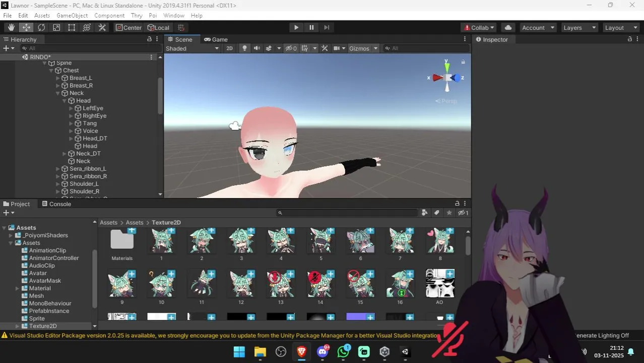
Task: Toggle grid snapping icon
Action: 181,28
